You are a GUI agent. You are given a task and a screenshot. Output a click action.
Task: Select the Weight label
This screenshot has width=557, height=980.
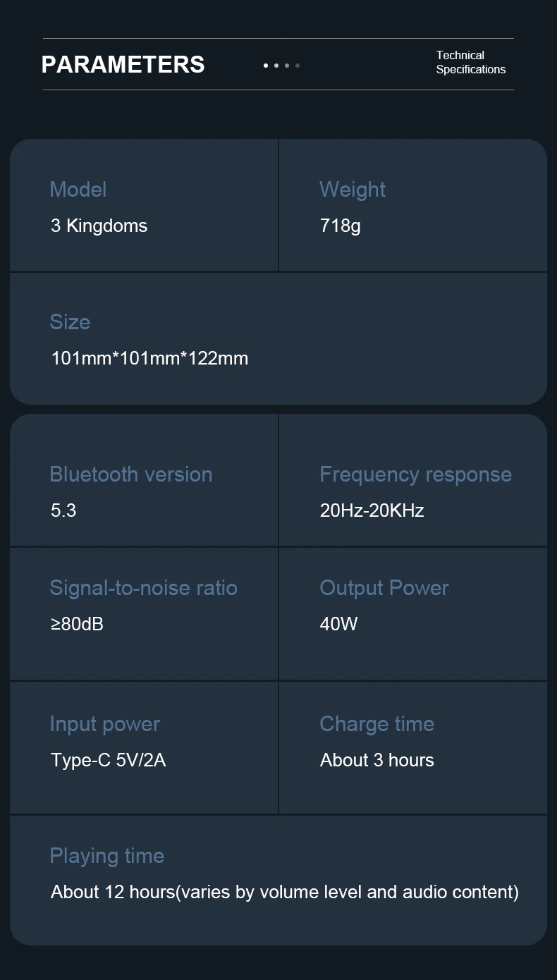[353, 189]
